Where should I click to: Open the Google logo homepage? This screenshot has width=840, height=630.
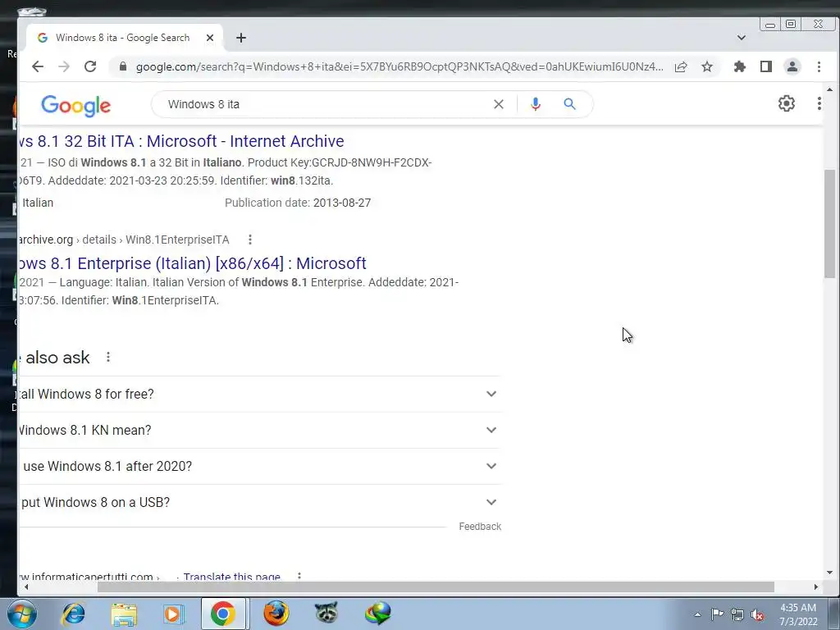[76, 106]
